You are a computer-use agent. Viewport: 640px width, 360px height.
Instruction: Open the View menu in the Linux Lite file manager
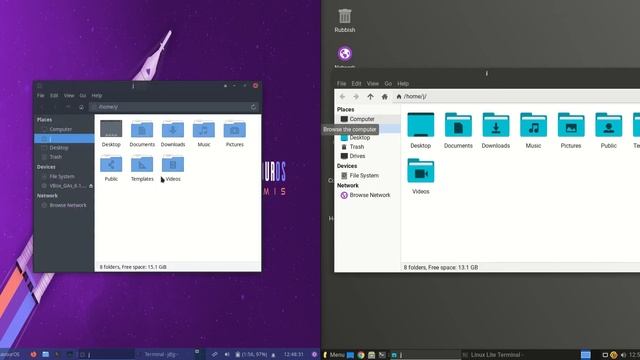tap(372, 84)
